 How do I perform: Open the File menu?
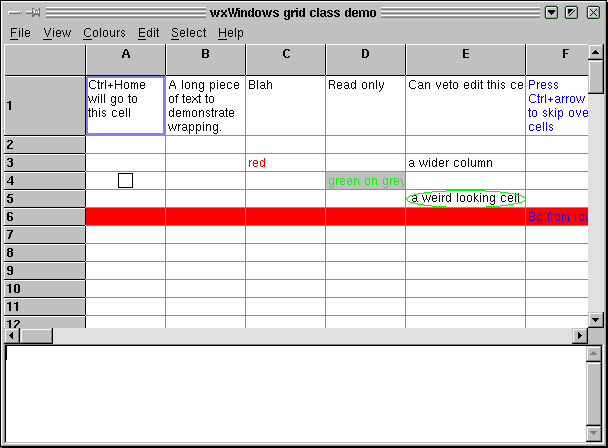20,33
